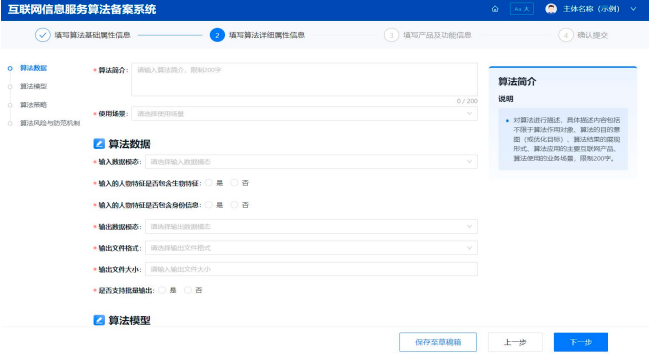Viewport: 649px width, 363px height.
Task: Click the 保存至草稿箱 button
Action: (x=438, y=342)
